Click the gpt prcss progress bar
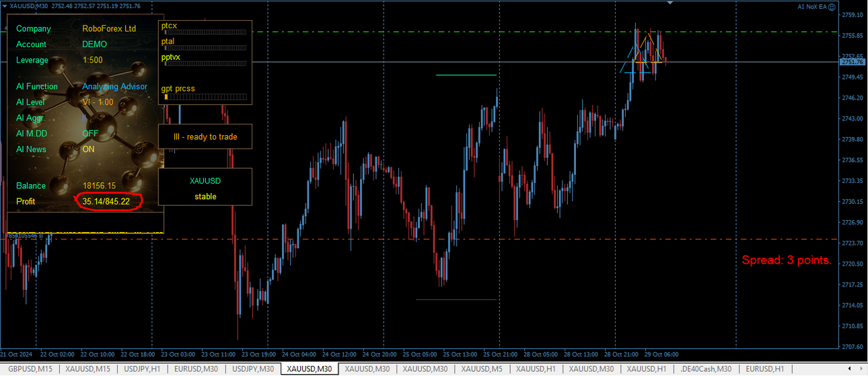 (x=205, y=97)
